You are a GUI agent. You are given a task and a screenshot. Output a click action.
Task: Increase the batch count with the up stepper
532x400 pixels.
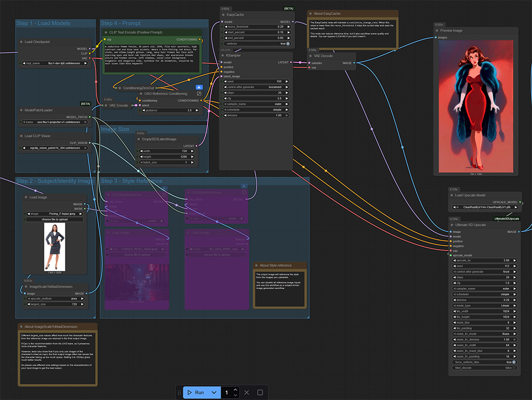point(235,389)
